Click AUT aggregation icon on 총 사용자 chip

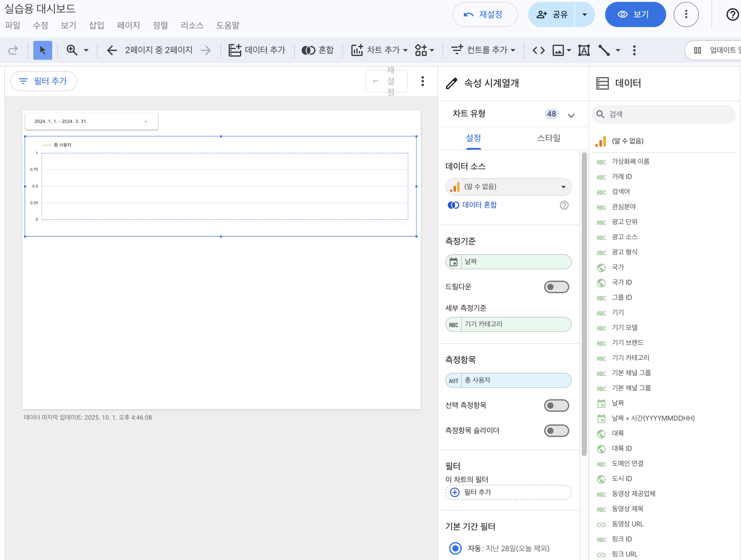[x=454, y=380]
